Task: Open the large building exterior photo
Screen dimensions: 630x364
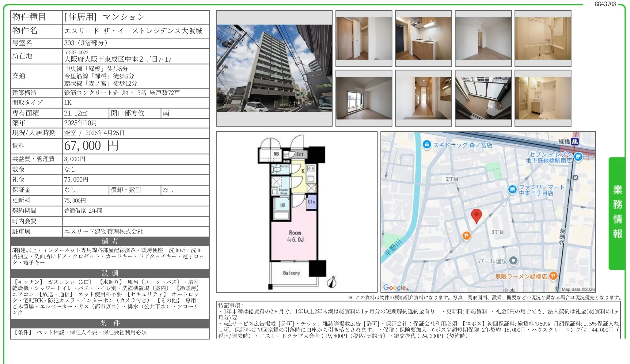Action: (274, 68)
